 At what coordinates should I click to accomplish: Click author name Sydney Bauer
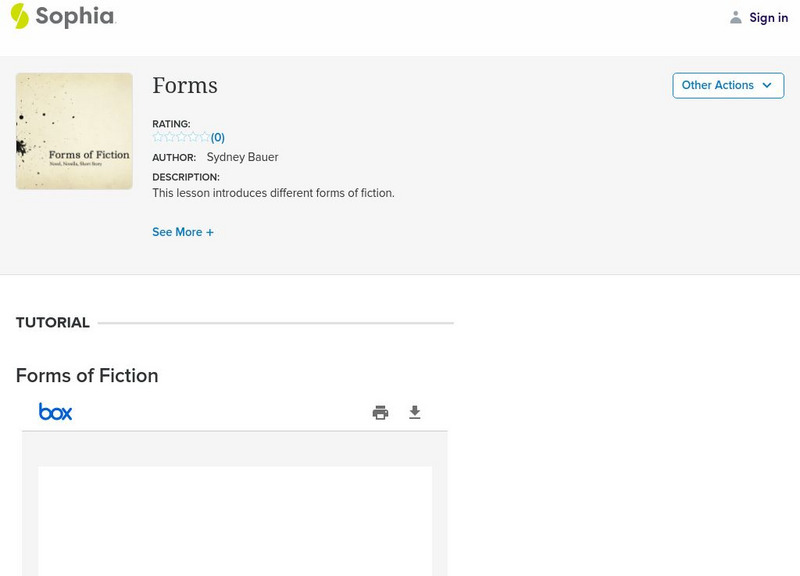point(242,157)
